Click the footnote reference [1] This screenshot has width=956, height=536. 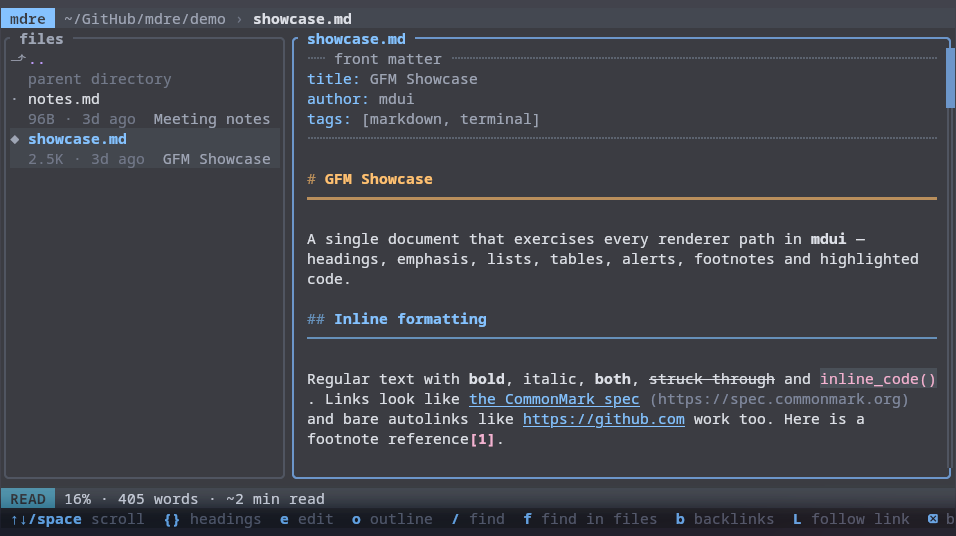(482, 439)
